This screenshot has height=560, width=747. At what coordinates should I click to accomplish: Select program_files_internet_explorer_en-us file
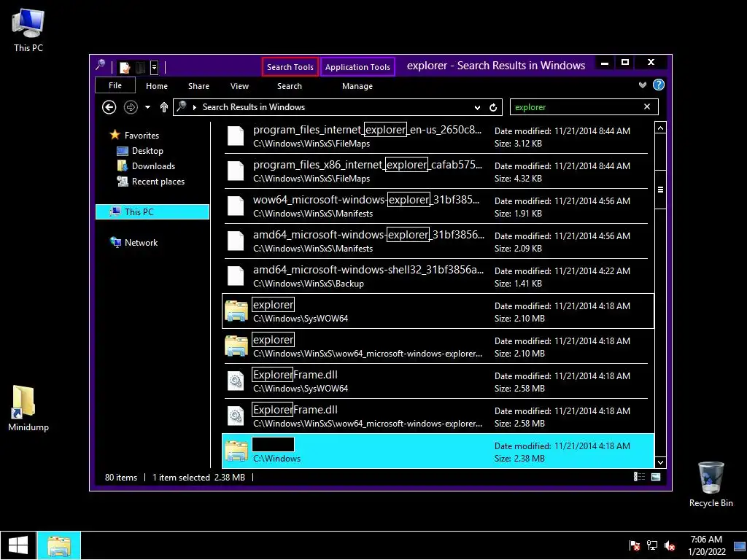coord(436,136)
